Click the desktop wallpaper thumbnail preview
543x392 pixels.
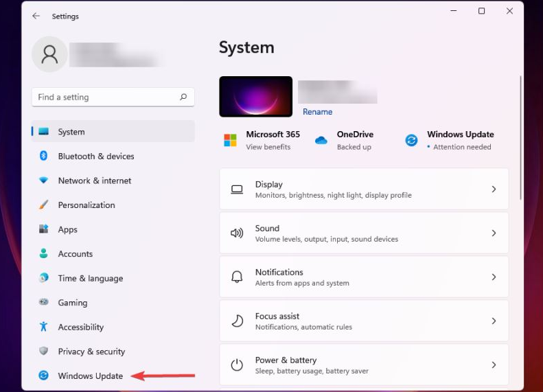(255, 97)
